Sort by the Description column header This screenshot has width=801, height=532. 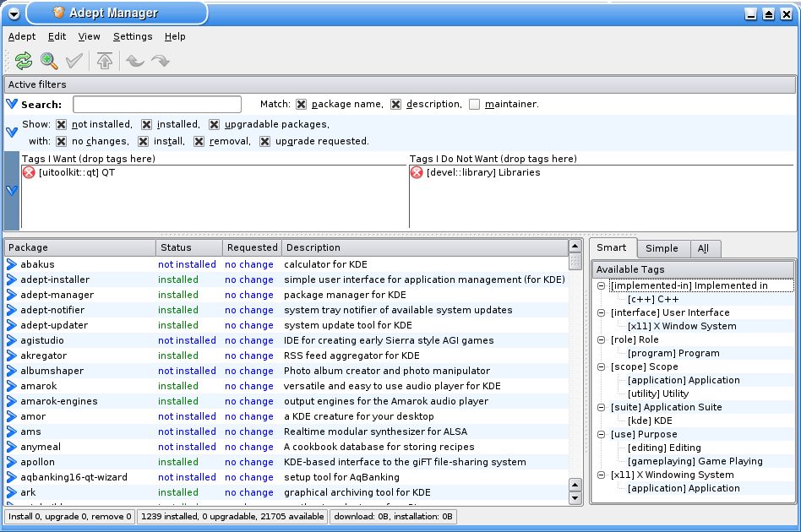pos(425,247)
